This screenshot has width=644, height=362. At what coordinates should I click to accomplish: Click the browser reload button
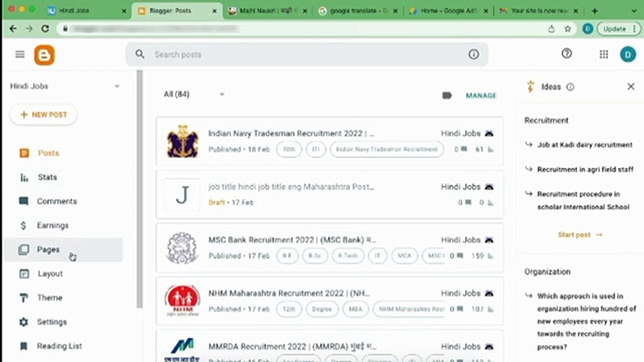pyautogui.click(x=45, y=29)
